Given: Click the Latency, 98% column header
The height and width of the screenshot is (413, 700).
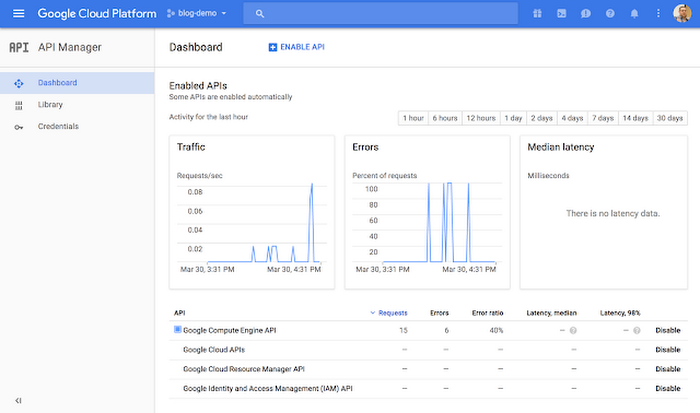Looking at the screenshot, I should [620, 313].
